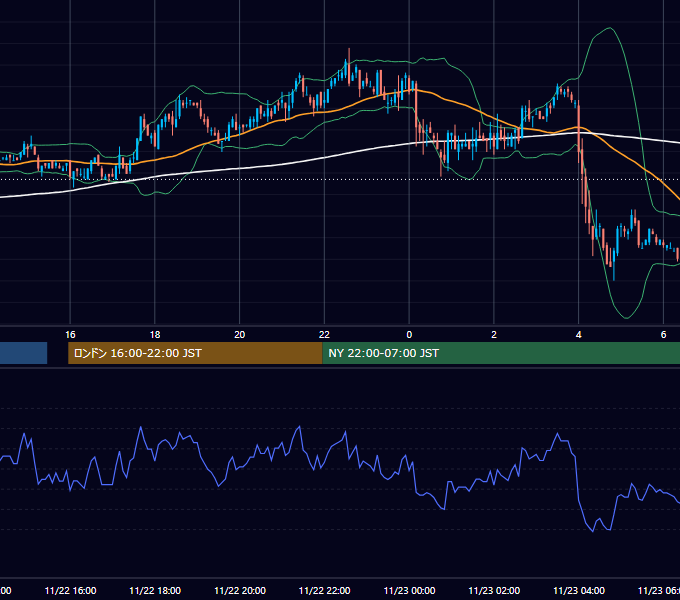Click the blue session bar at left
Screen dimensions: 680x600
(x=23, y=353)
